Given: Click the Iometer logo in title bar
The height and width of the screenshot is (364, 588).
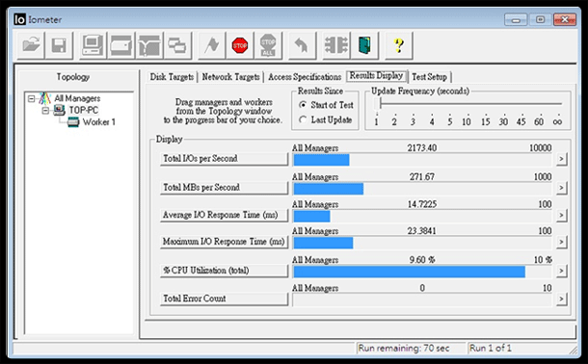Looking at the screenshot, I should point(19,19).
